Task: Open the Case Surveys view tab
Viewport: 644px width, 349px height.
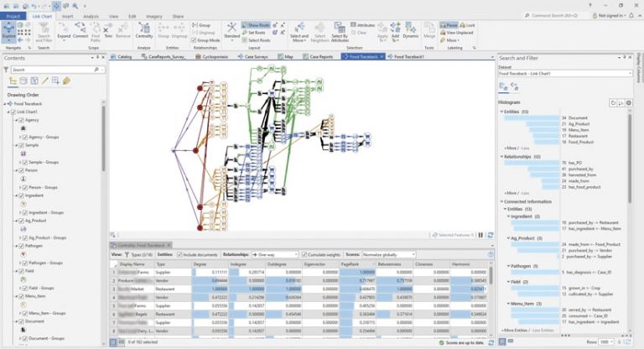Action: click(252, 57)
